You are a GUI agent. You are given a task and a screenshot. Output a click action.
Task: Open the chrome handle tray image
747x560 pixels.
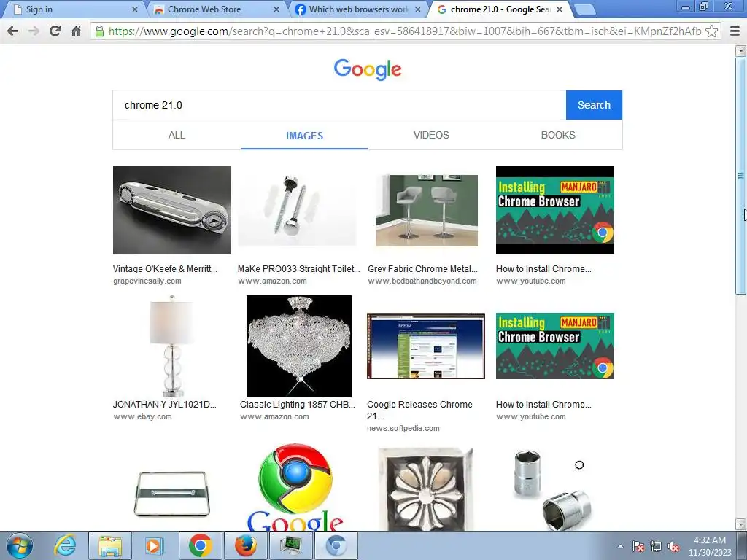click(172, 494)
